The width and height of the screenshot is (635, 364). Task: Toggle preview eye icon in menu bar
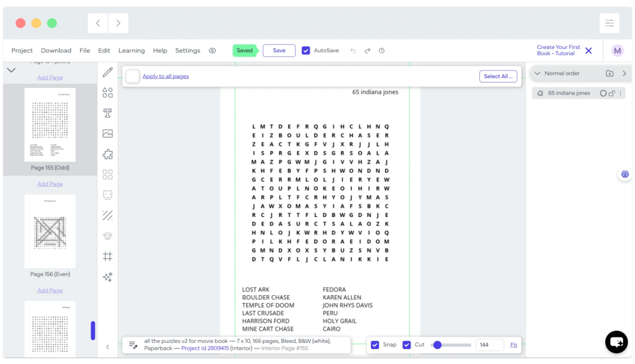click(212, 51)
